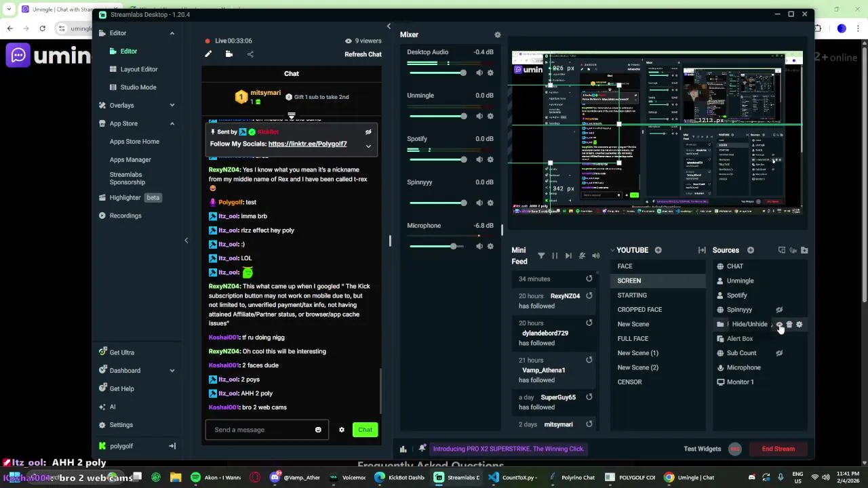Log out using arrow icon next to polygolf
868x488 pixels.
click(x=172, y=446)
